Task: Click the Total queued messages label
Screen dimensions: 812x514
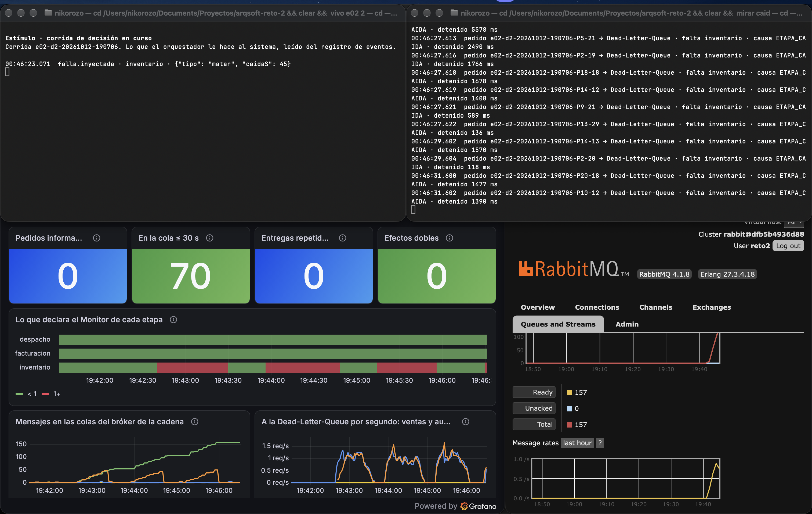Action: pyautogui.click(x=534, y=424)
